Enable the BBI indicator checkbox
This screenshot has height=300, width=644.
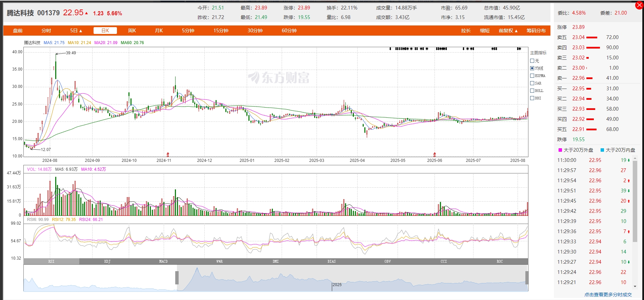(532, 98)
